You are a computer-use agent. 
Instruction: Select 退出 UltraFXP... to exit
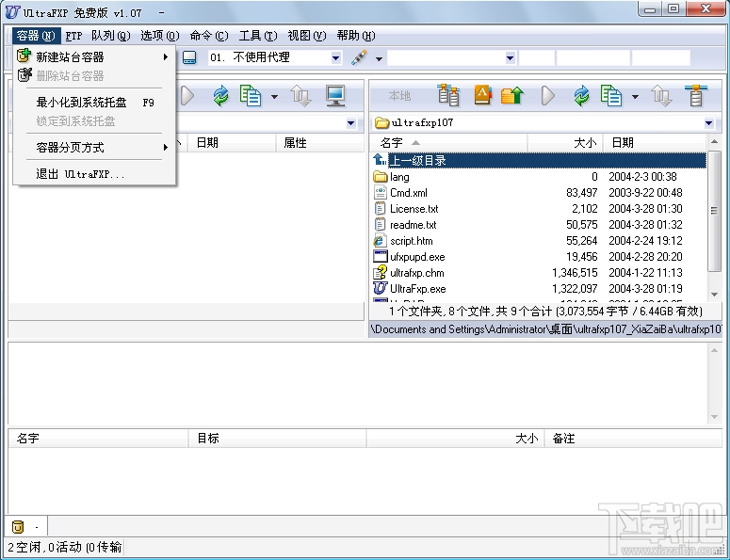94,174
